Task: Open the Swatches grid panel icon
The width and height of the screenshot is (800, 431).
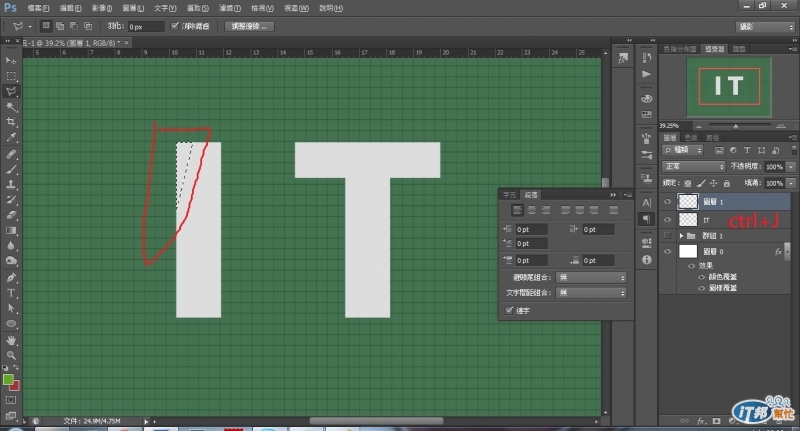Action: pyautogui.click(x=647, y=115)
